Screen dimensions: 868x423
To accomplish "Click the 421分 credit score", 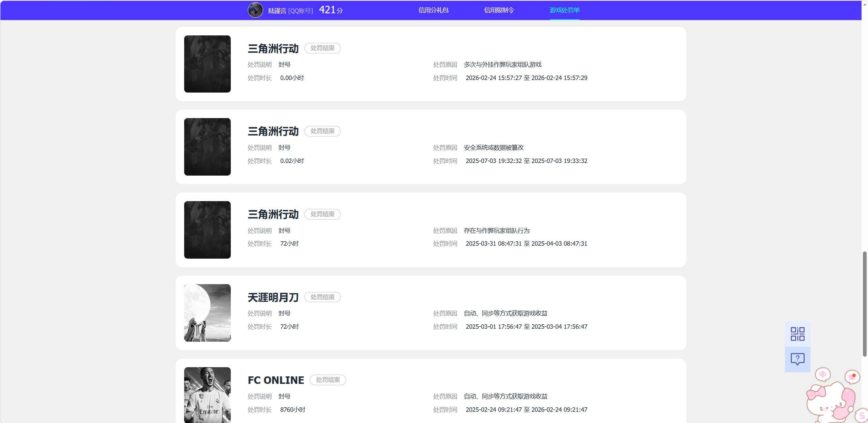I will tap(331, 10).
